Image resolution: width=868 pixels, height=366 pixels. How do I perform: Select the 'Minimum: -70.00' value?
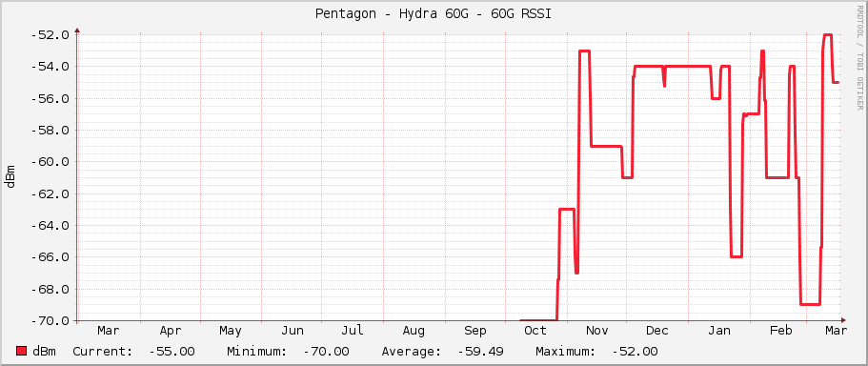point(288,352)
